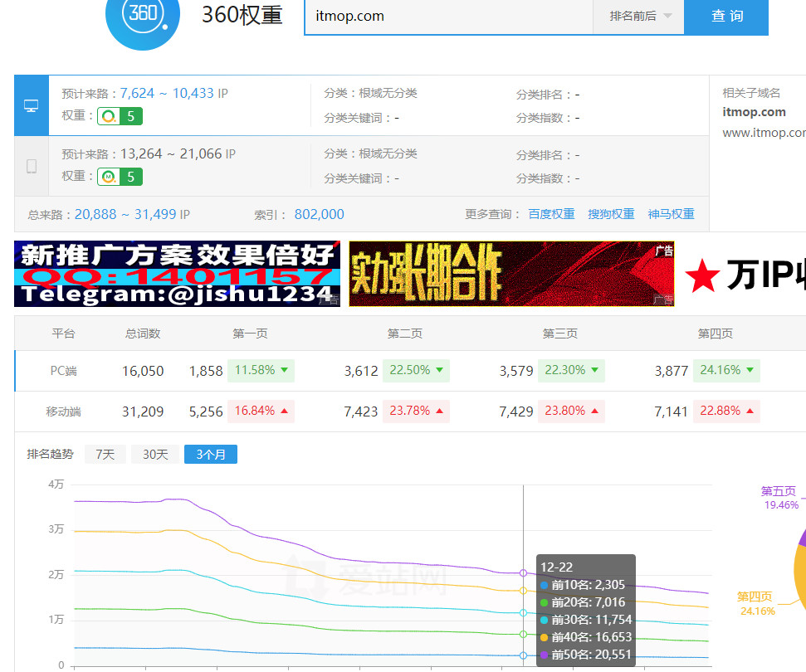Click the PC weight 5 badge icon
Viewport: 806px width, 672px height.
(x=120, y=116)
